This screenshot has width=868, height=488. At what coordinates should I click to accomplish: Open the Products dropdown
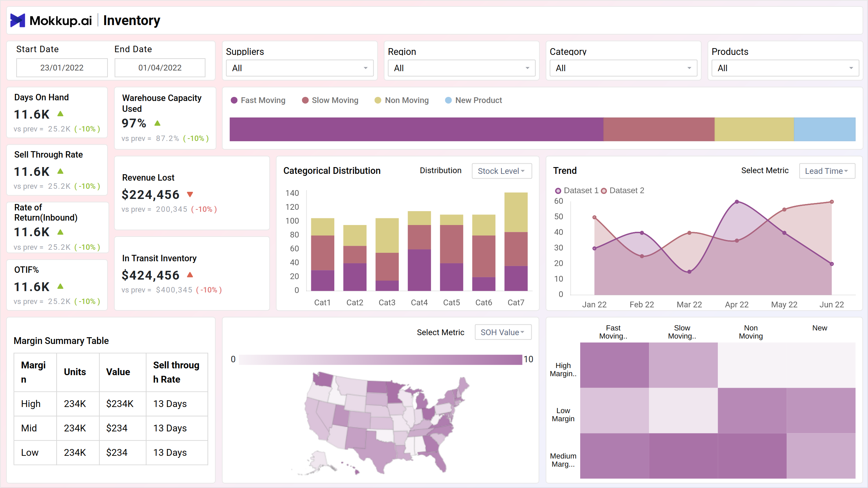[785, 68]
